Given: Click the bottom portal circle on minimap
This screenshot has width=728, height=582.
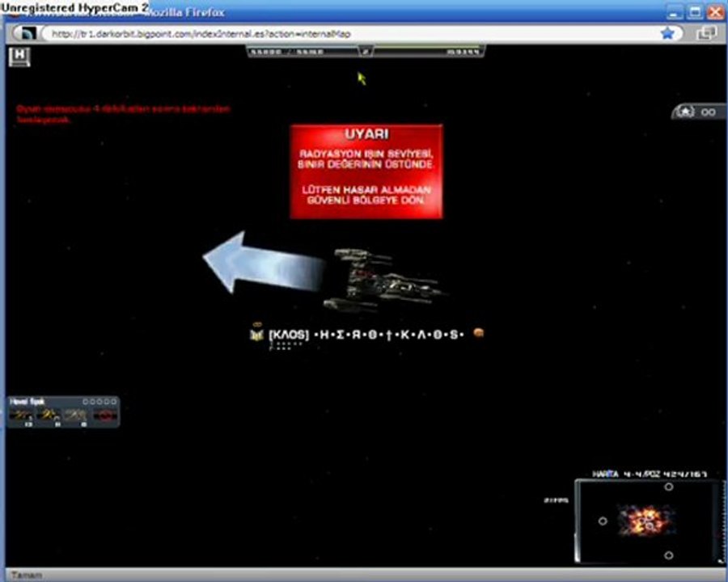Looking at the screenshot, I should coord(669,555).
